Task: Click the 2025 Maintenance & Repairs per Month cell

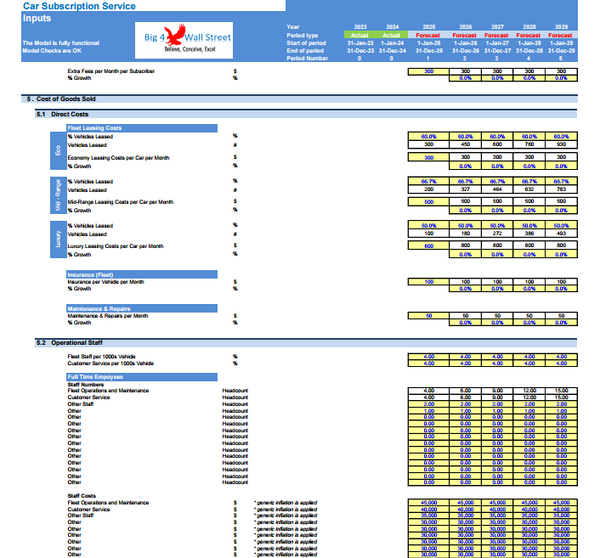Action: pos(428,315)
